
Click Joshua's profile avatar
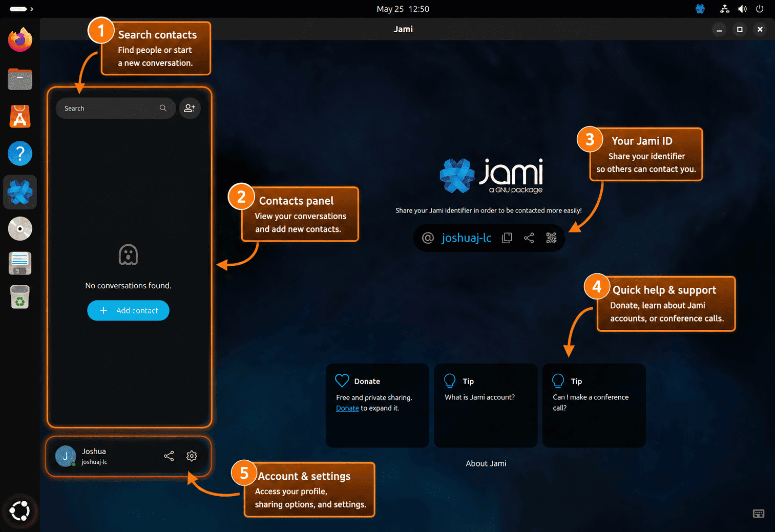[x=66, y=456]
